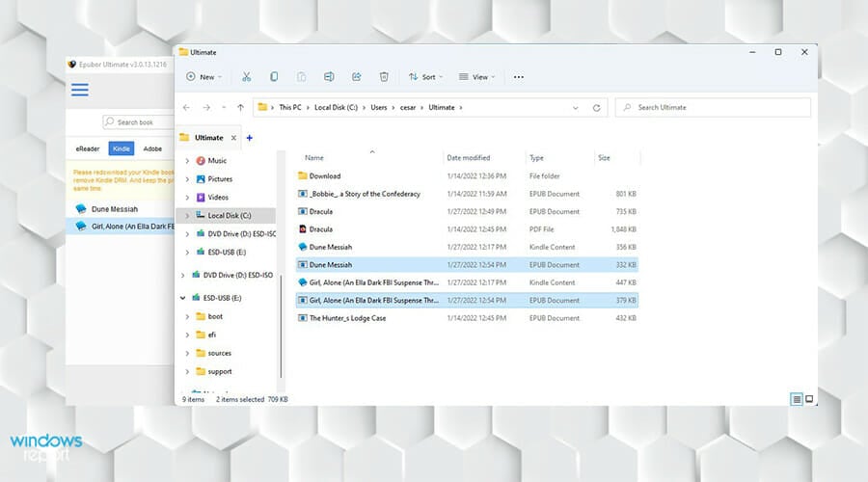Add a new tab with plus button

pos(250,138)
